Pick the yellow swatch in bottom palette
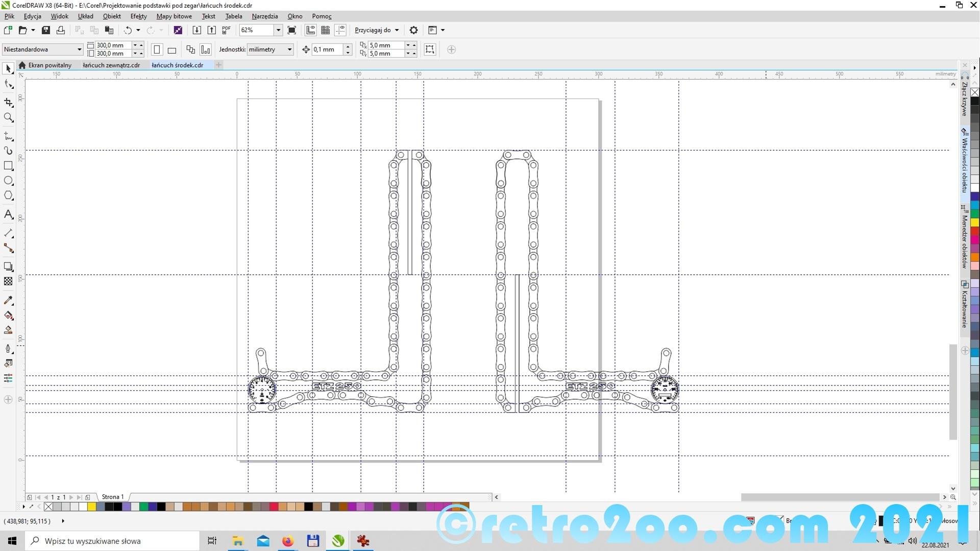Image resolution: width=980 pixels, height=551 pixels. tap(91, 507)
